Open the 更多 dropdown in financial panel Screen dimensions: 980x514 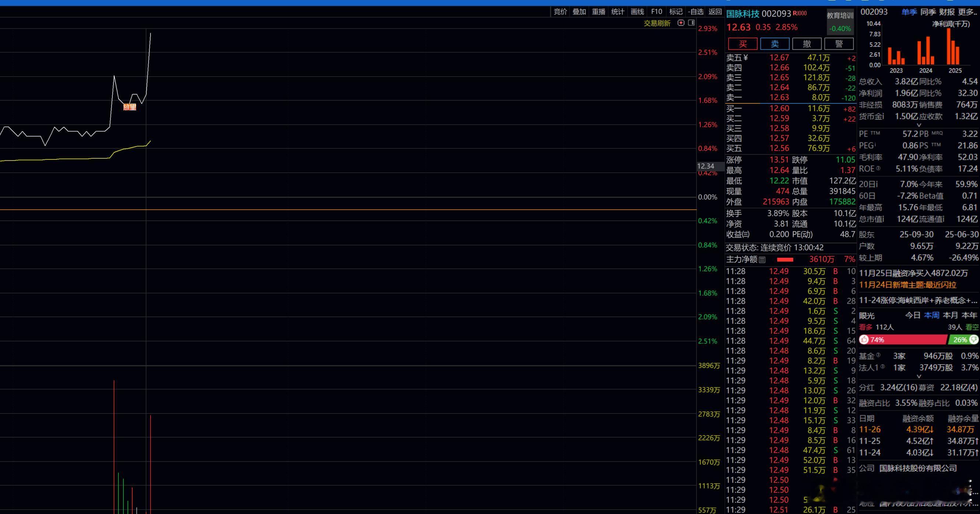coord(967,12)
